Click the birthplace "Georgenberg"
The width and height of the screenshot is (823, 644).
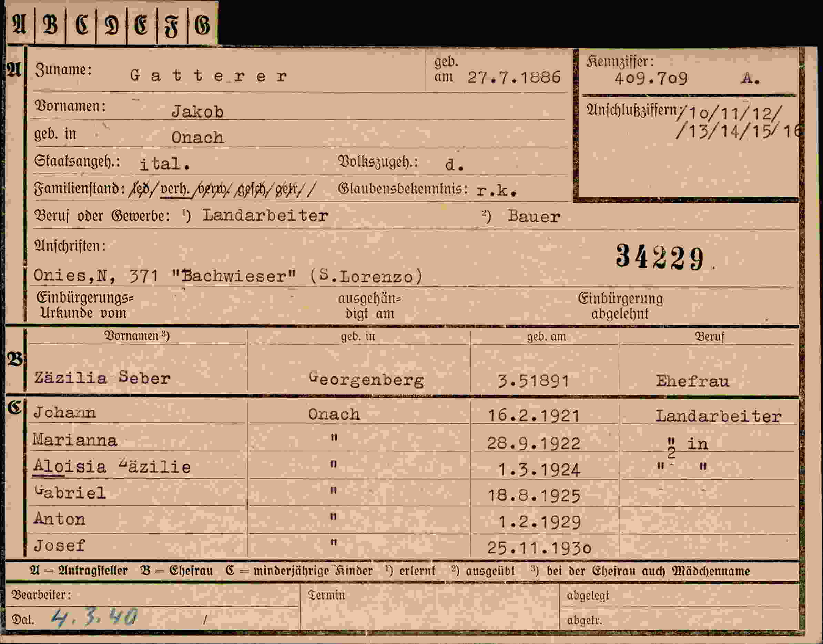point(366,380)
